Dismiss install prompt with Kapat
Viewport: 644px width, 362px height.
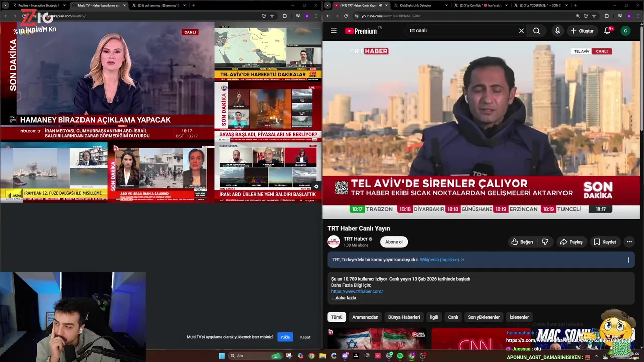click(x=305, y=337)
